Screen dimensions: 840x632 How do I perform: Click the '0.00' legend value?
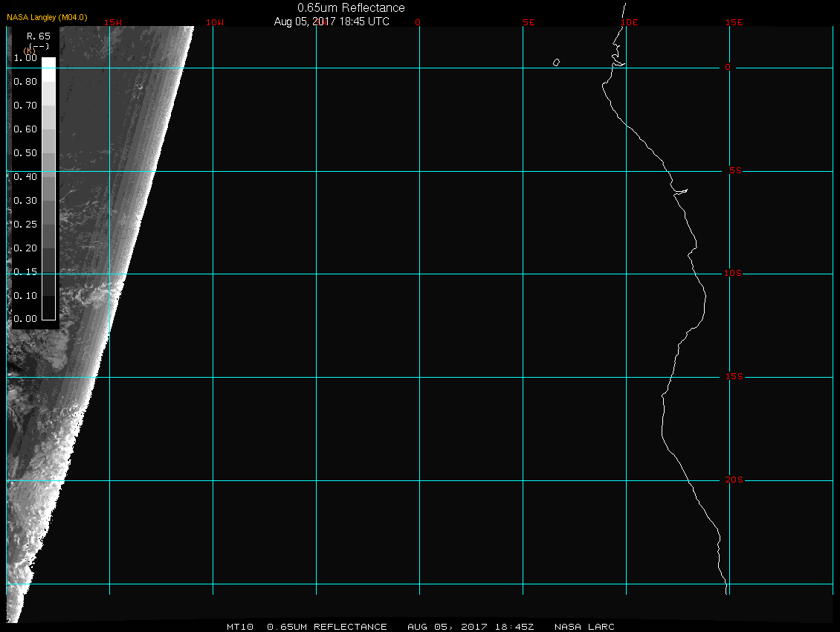tap(25, 319)
